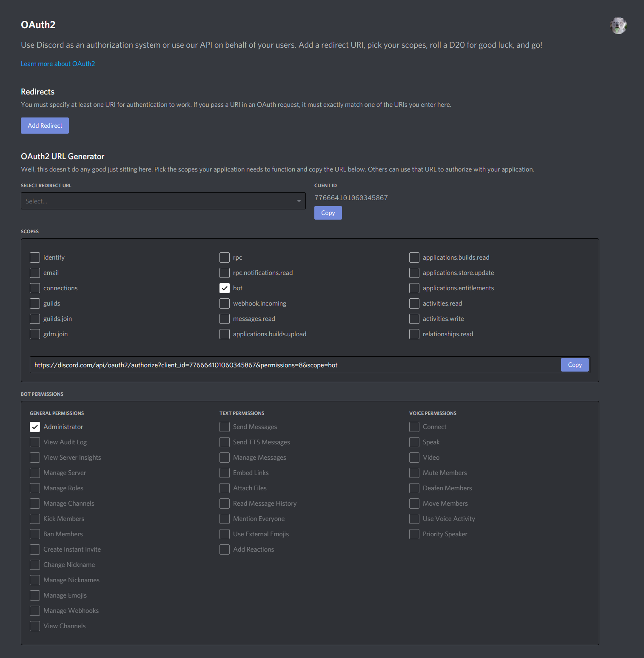The image size is (644, 658).
Task: Enable the guilds.join scope
Action: [35, 319]
